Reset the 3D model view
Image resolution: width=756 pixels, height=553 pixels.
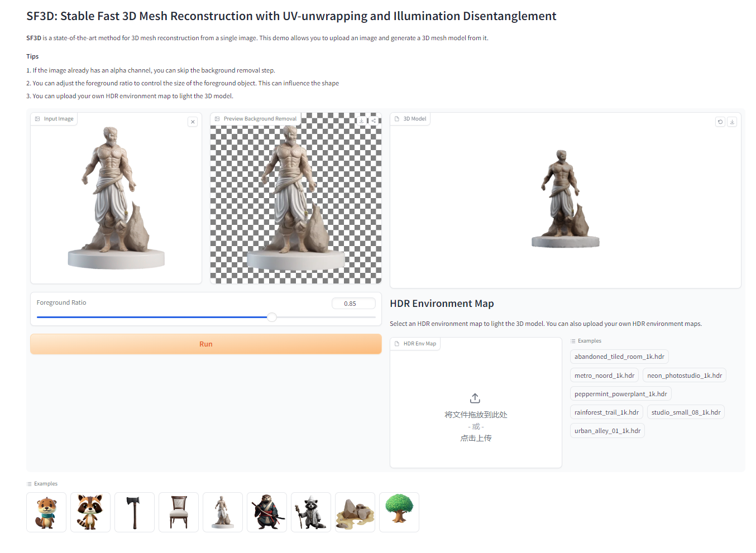coord(720,122)
